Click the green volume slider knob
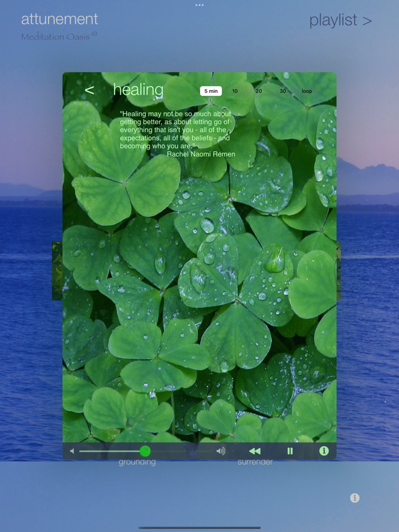399x532 pixels. 145,451
